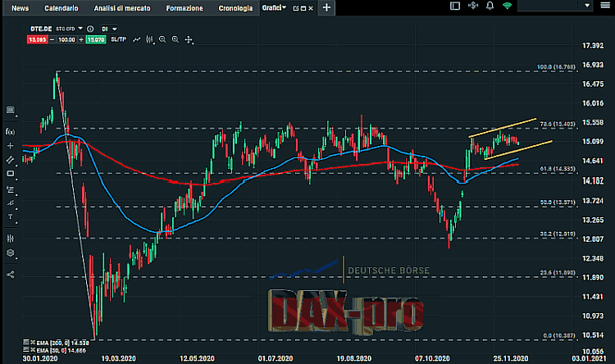The height and width of the screenshot is (364, 615).
Task: Open the Fibonacci tools icon
Action: 11,189
